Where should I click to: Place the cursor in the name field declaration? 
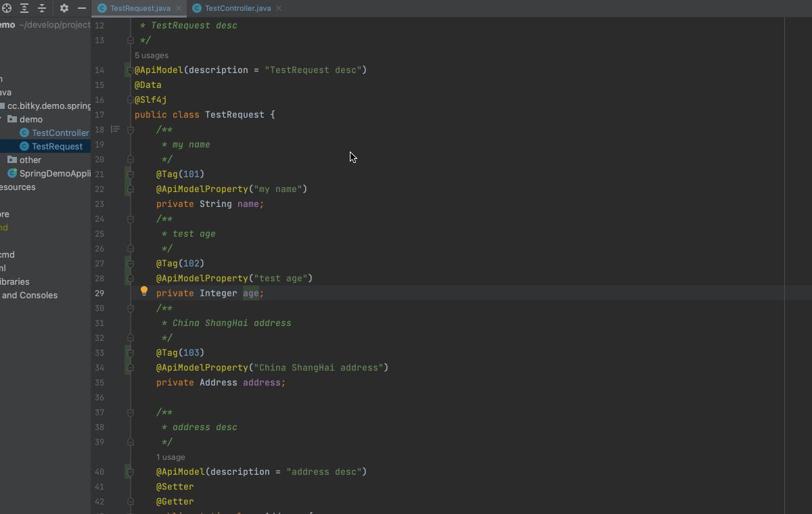coord(247,204)
